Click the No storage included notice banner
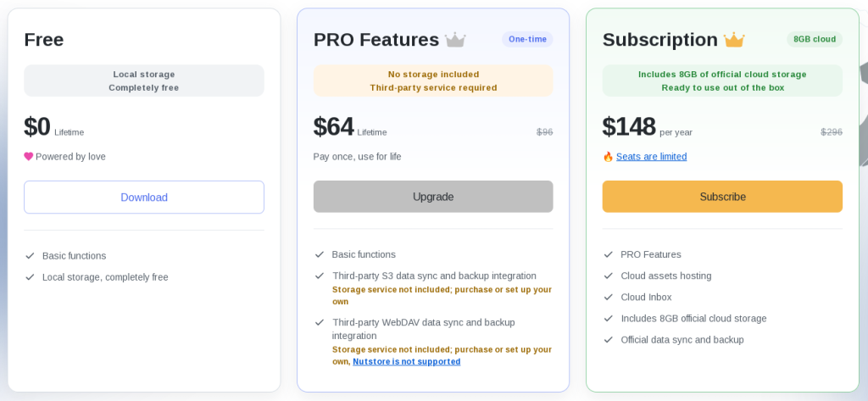868x401 pixels. [433, 81]
